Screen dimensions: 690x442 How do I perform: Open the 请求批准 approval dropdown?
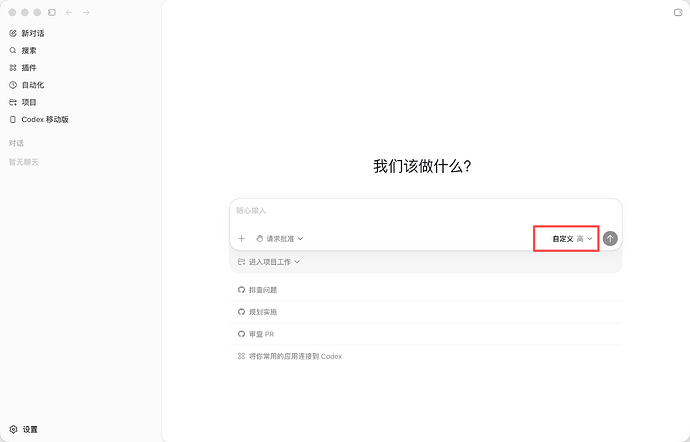[280, 239]
